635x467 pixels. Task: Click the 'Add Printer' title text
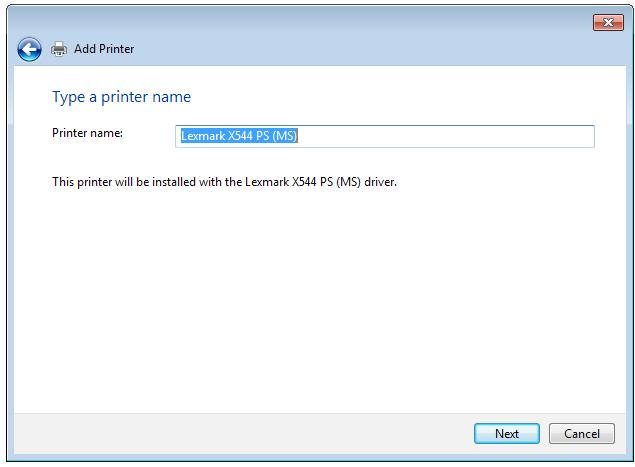click(x=104, y=49)
